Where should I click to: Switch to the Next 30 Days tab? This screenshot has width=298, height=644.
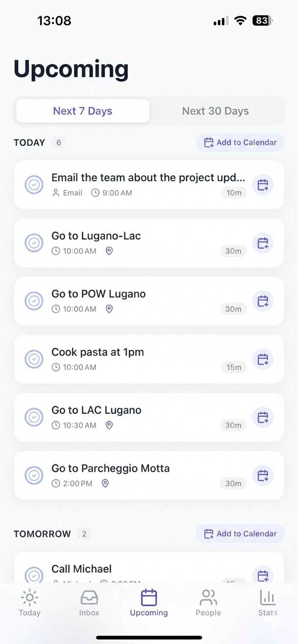215,111
